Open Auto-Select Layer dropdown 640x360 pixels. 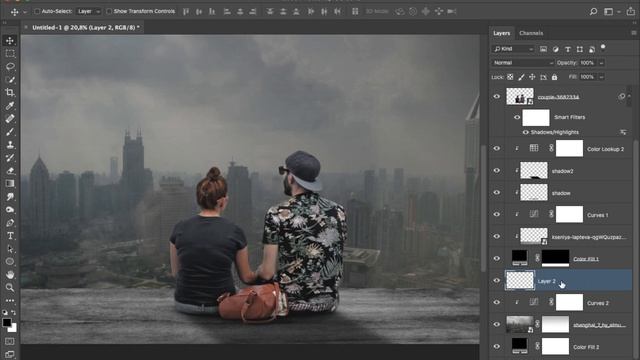(x=89, y=11)
